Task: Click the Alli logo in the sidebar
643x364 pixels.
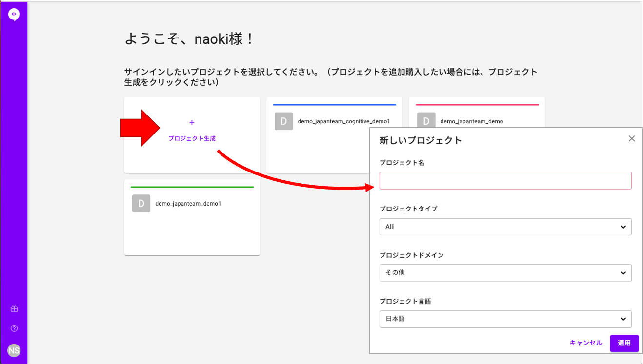Action: 14,15
